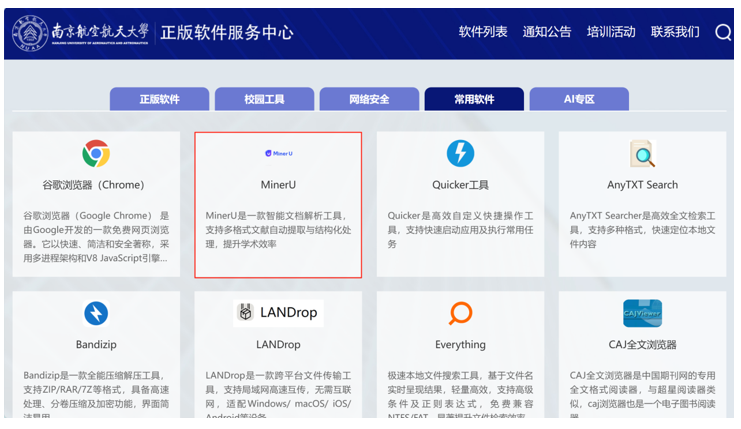741x429 pixels.
Task: Open 软件列表 in top navigation
Action: [483, 32]
